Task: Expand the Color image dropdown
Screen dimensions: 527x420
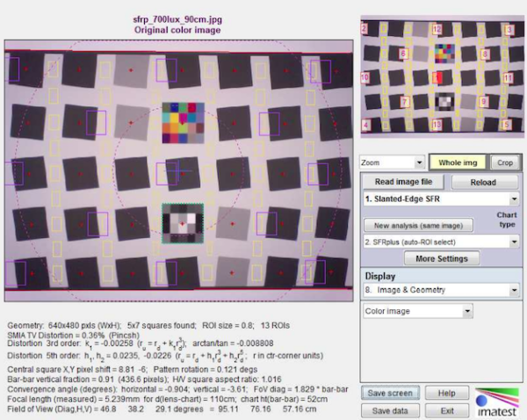Action: point(417,310)
